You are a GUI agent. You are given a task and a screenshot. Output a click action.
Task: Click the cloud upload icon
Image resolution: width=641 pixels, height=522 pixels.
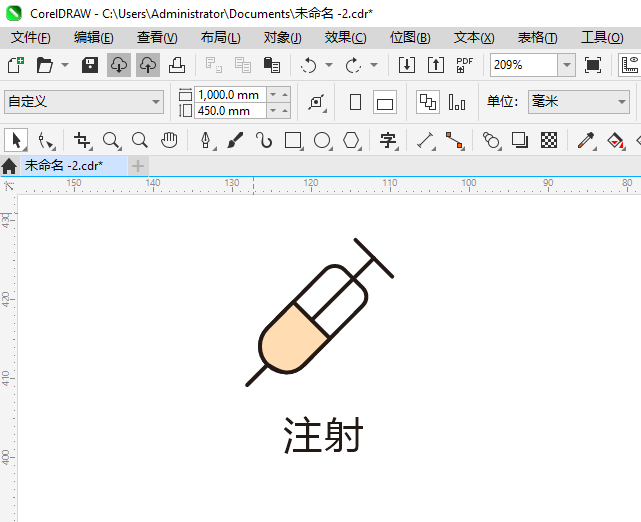tap(148, 65)
